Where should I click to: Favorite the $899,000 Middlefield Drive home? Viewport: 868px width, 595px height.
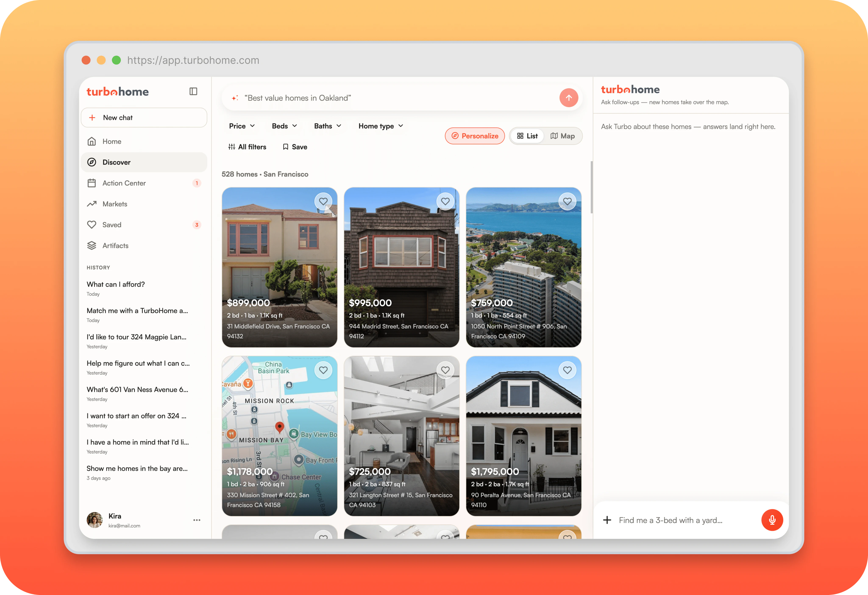[323, 201]
